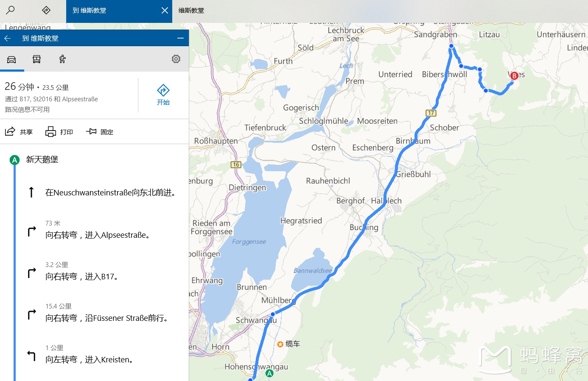Click the Horn map label
Viewport: 588px width, 381px height.
click(x=220, y=347)
